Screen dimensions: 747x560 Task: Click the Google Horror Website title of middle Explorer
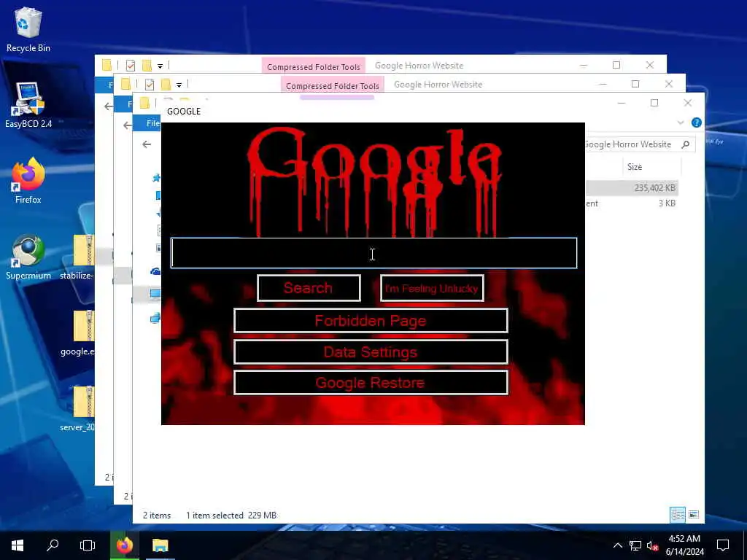coord(438,85)
